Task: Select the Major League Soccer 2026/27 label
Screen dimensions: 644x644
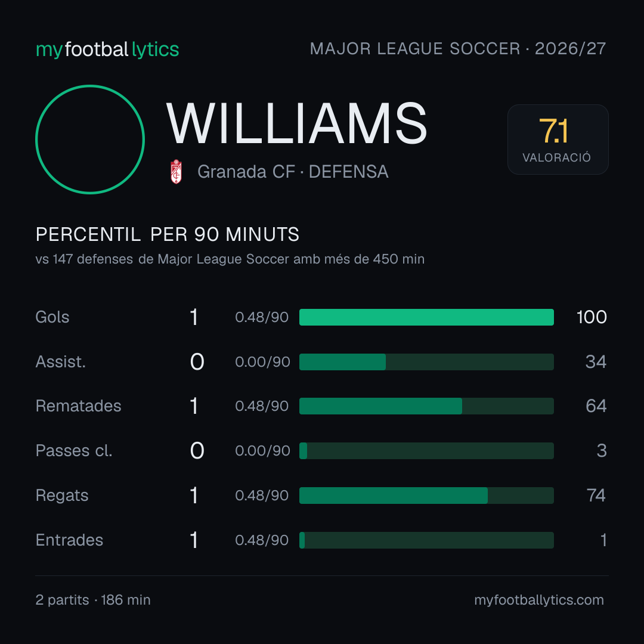Action: click(x=458, y=49)
